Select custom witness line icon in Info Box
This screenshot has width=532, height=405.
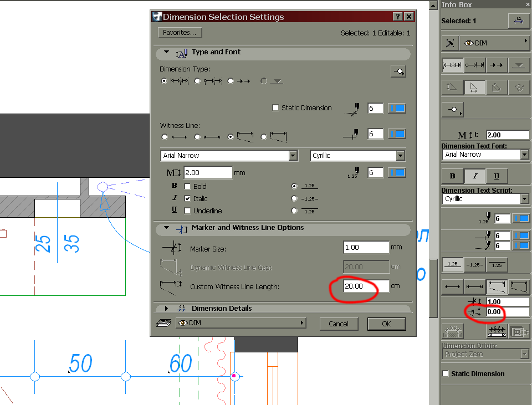(x=497, y=286)
